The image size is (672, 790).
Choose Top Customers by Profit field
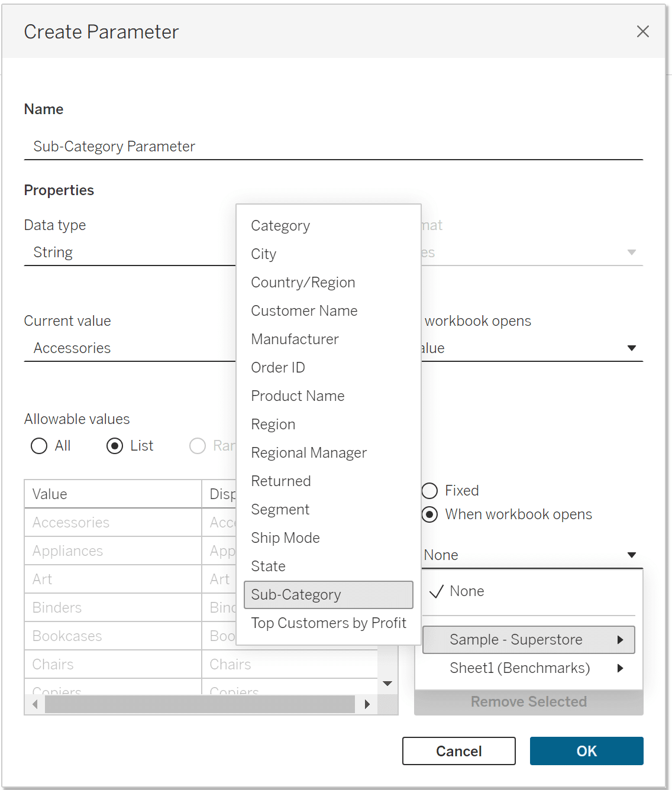(x=328, y=623)
